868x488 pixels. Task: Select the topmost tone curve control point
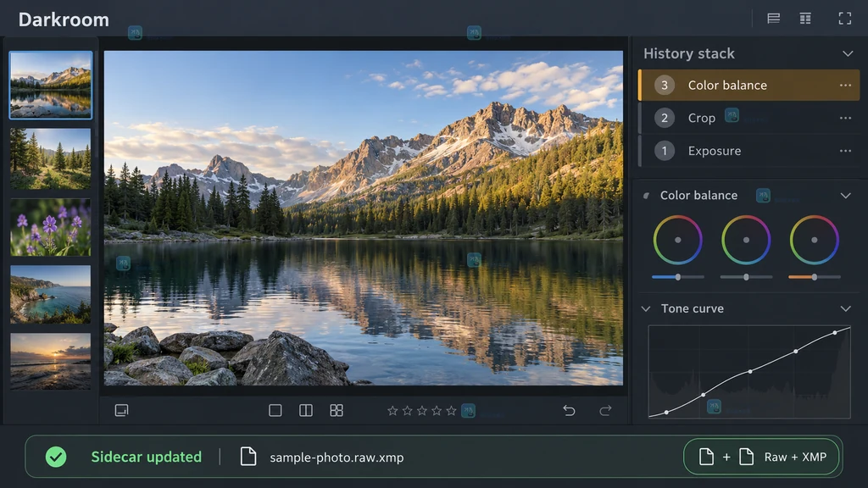point(835,332)
